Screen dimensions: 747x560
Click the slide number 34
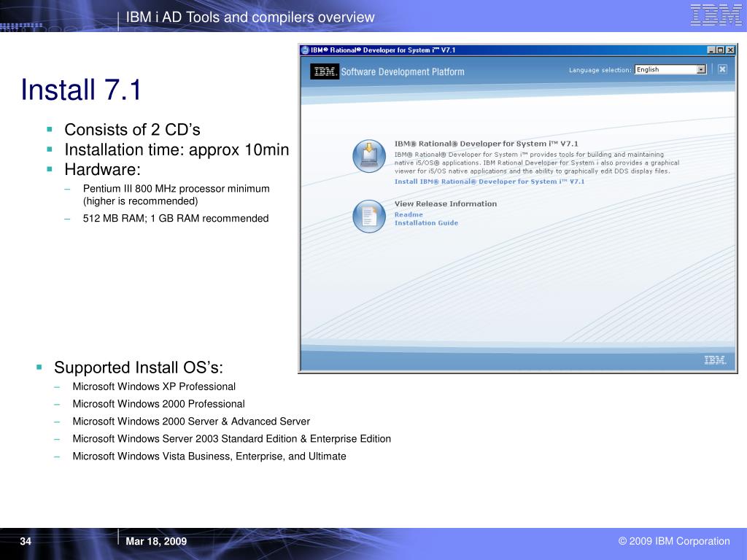point(26,541)
